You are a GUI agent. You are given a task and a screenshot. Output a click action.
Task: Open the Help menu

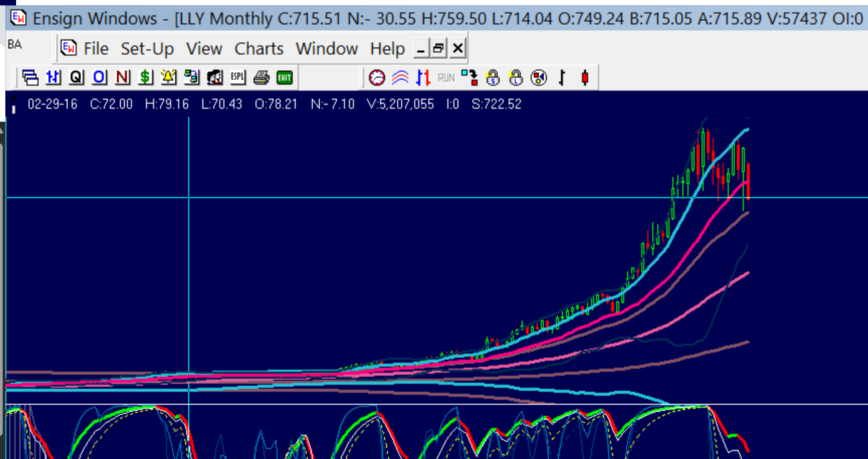click(x=388, y=49)
